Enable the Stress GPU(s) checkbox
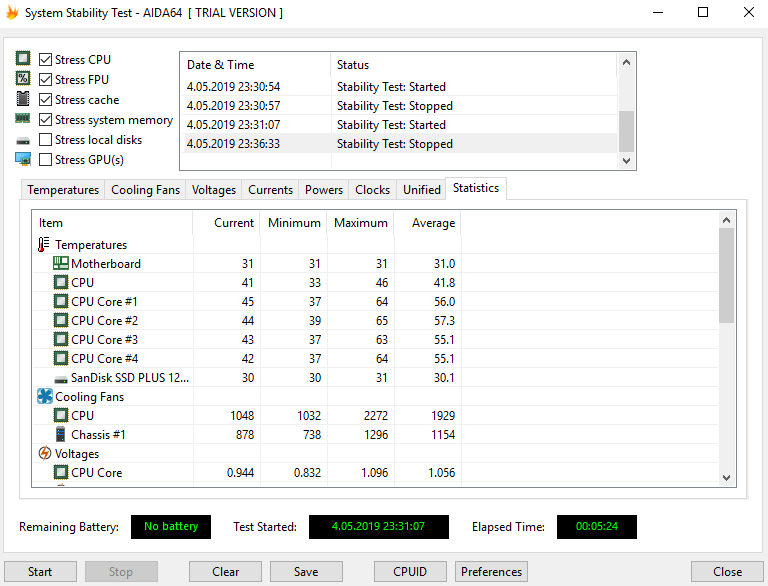The height and width of the screenshot is (586, 768). (x=45, y=160)
